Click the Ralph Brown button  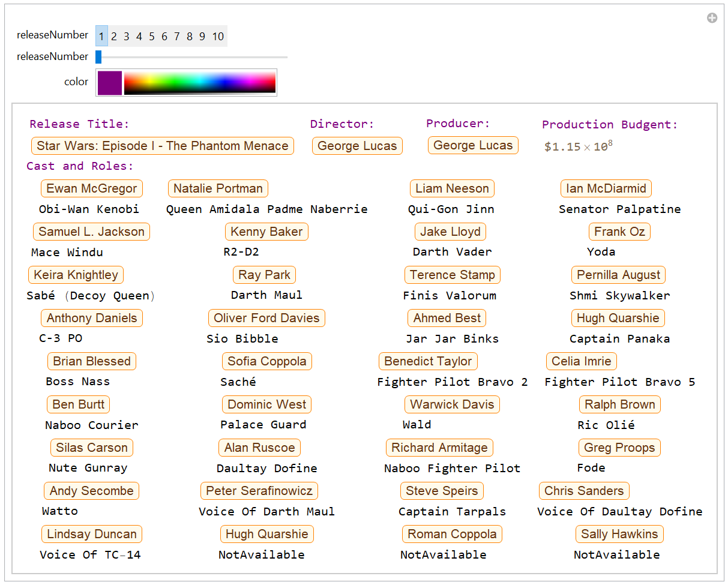(620, 404)
